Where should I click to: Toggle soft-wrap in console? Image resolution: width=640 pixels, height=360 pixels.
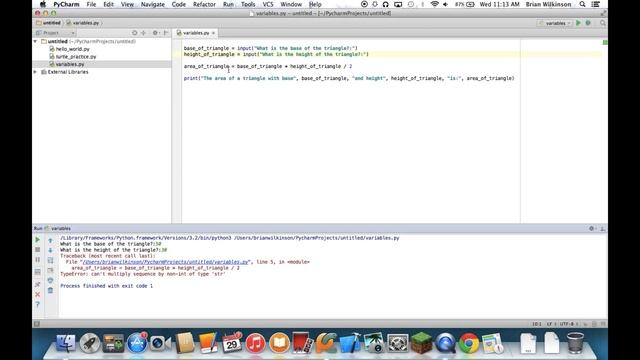(50, 260)
